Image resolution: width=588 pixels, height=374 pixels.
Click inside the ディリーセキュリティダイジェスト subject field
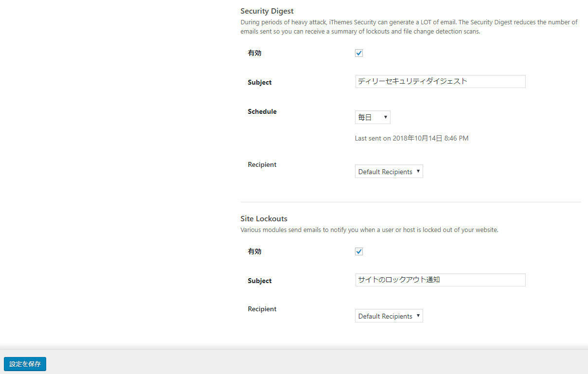pos(440,81)
